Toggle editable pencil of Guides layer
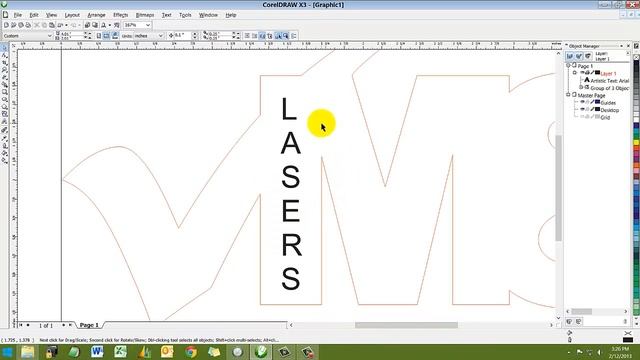The height and width of the screenshot is (360, 640). coord(592,102)
